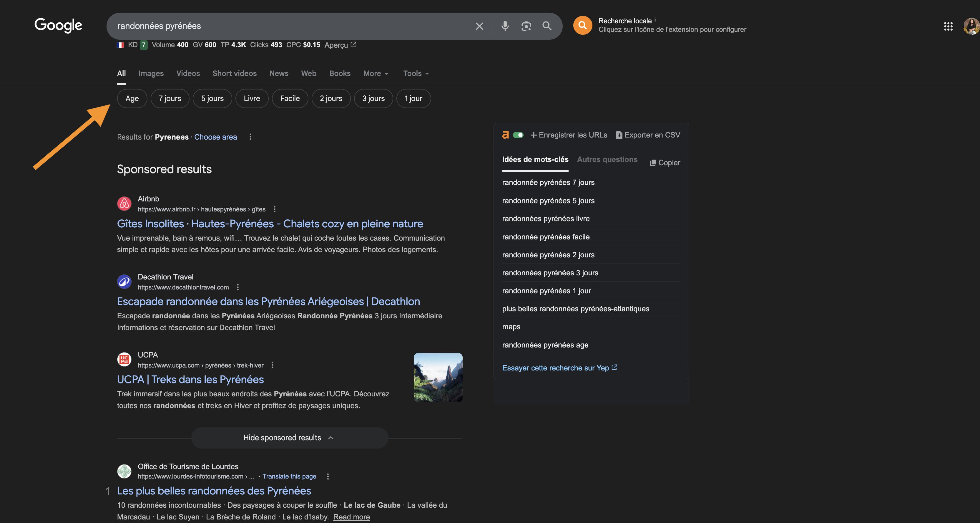Click the orange extension 'a' icon
The image size is (980, 523).
[x=505, y=135]
